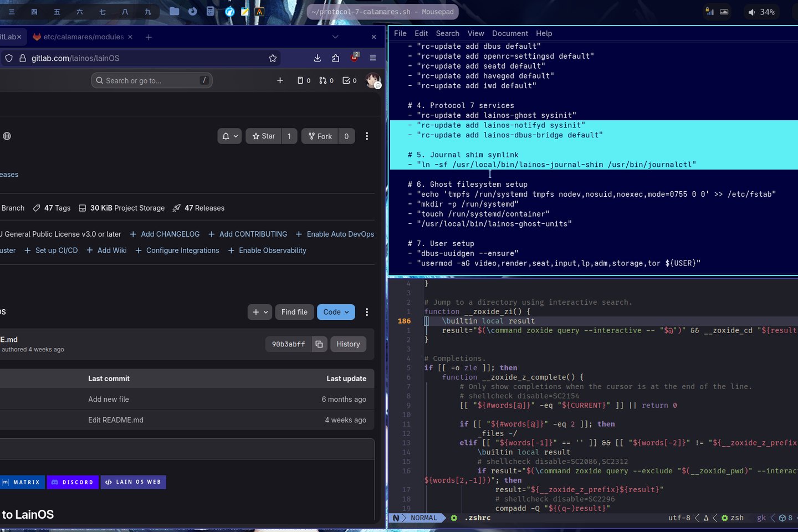Open project actions kebab menu beside Fork
798x532 pixels.
(367, 136)
